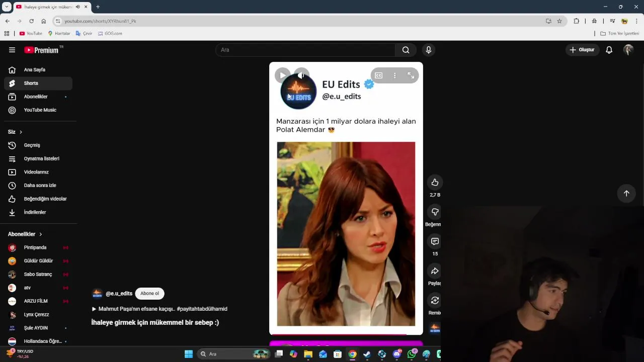The width and height of the screenshot is (644, 362).
Task: Open Daha sonra izle
Action: pyautogui.click(x=38, y=186)
